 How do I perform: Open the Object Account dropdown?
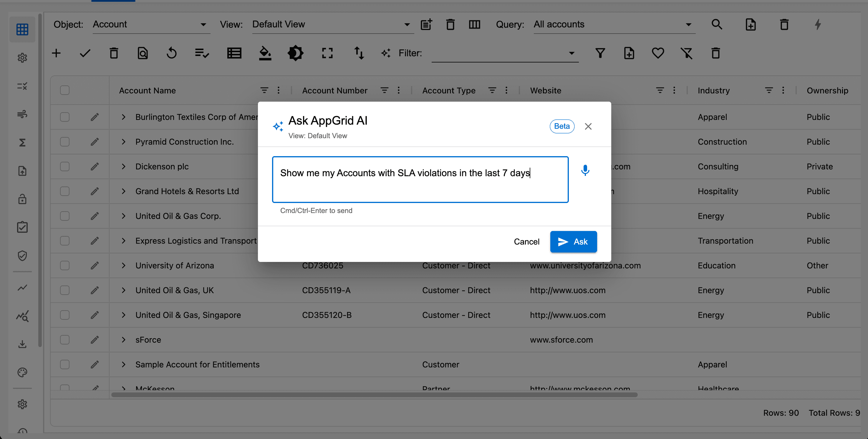(x=151, y=24)
